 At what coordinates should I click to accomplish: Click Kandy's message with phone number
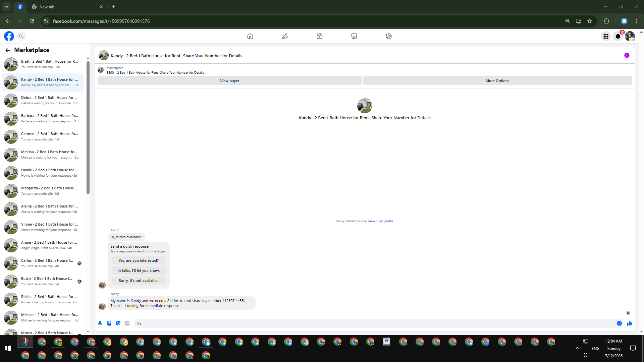[x=181, y=303]
